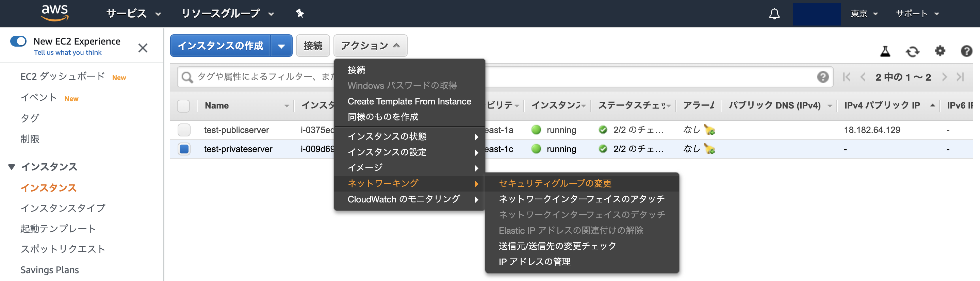Click the インスタンスの作成 button
The image size is (980, 281).
pyautogui.click(x=220, y=46)
